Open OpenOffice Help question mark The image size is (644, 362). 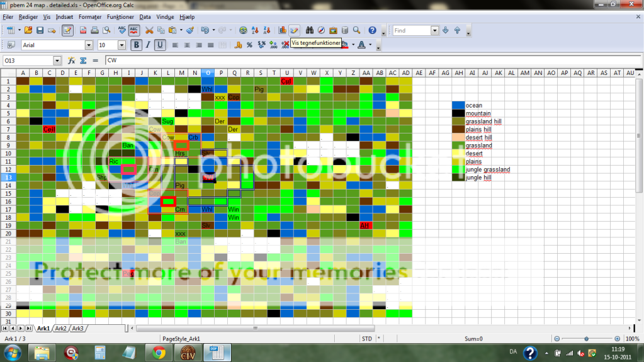372,30
